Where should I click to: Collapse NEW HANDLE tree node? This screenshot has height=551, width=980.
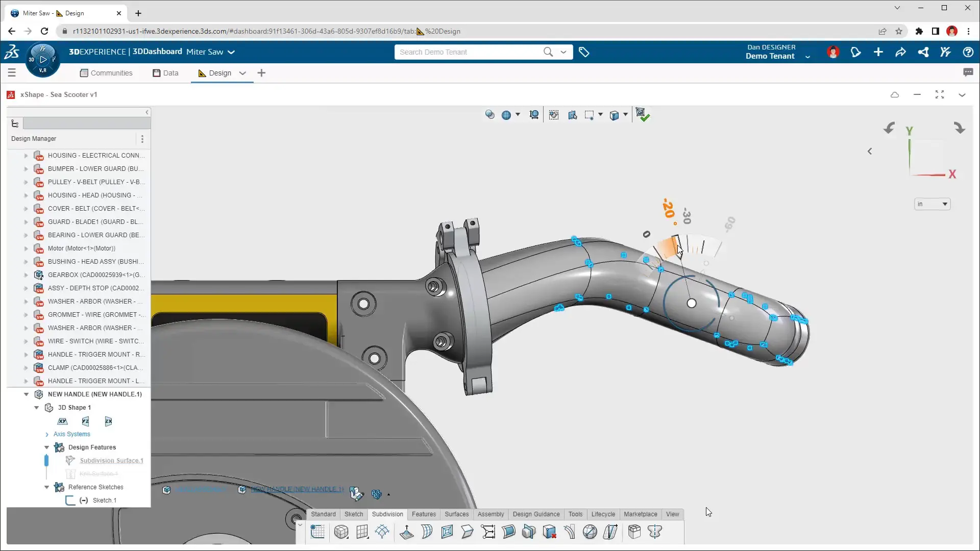coord(26,394)
